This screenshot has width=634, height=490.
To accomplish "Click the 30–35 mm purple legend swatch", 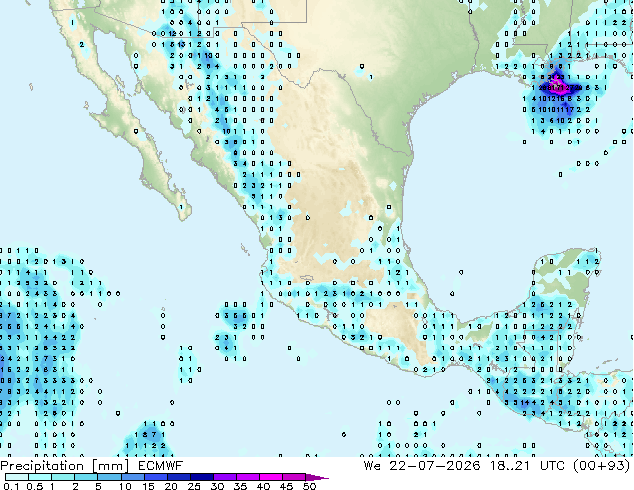I will (225, 477).
